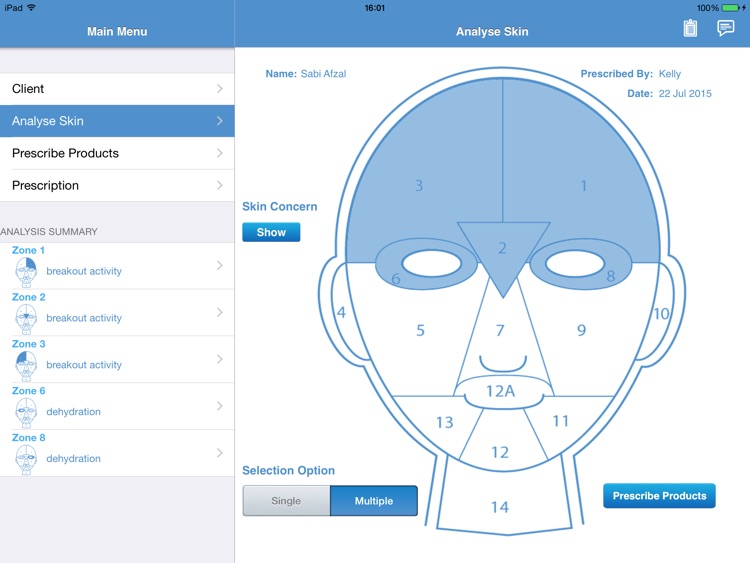Tap Zone 8 face thumbnail icon
750x563 pixels.
26,459
